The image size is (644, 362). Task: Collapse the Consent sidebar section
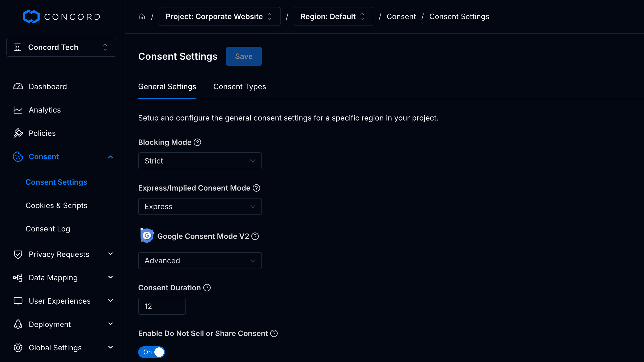pos(111,157)
